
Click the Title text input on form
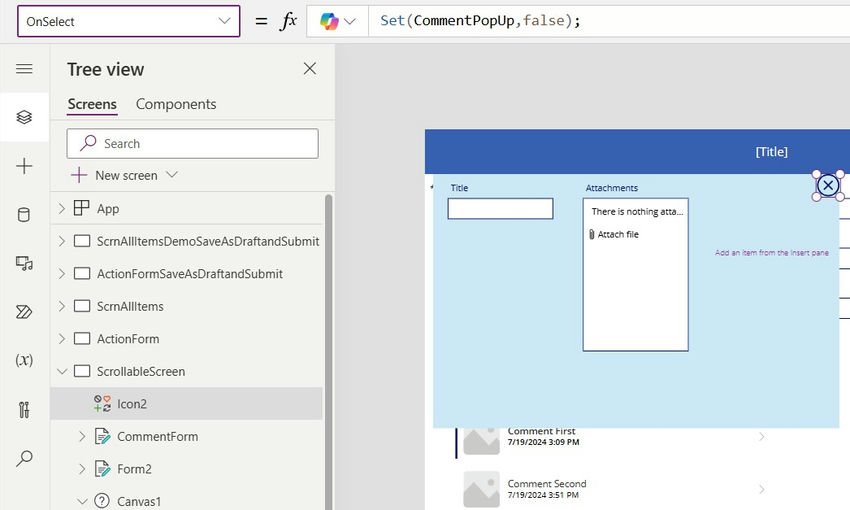coord(500,209)
